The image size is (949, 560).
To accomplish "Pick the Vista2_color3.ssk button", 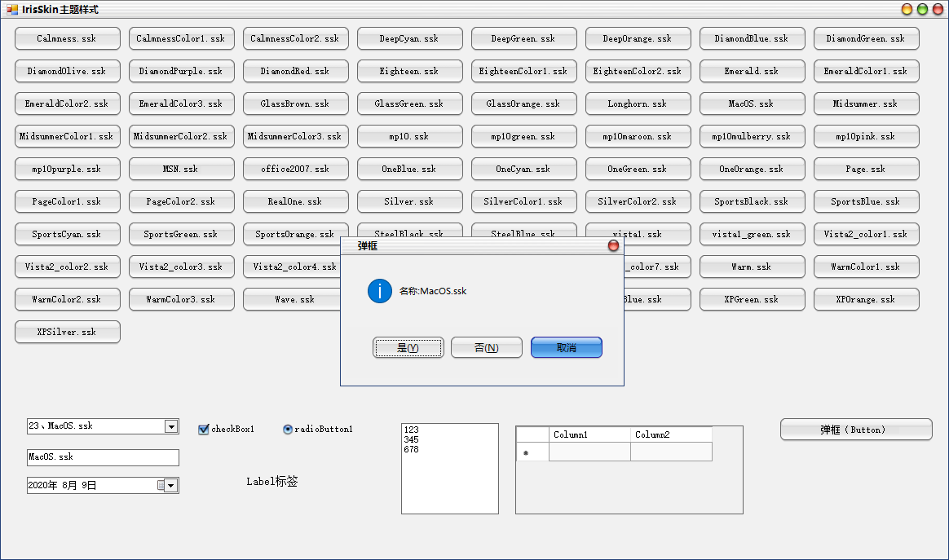I will (x=182, y=267).
